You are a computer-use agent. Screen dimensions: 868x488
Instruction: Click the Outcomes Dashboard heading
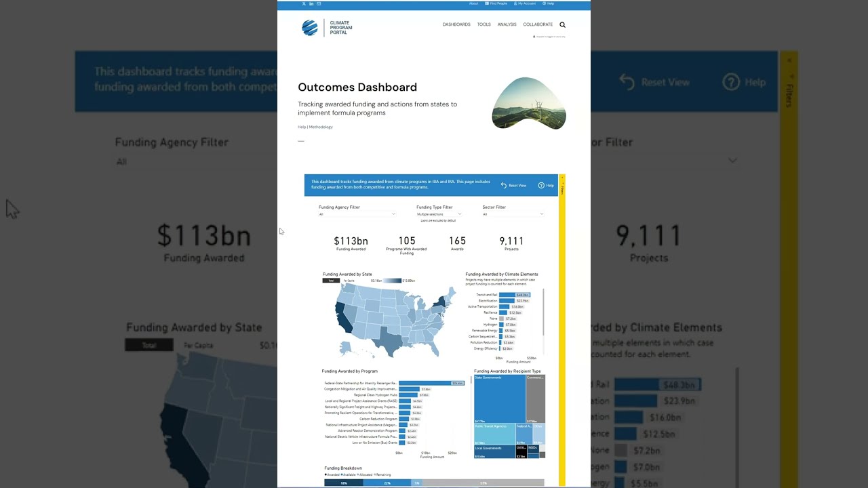(357, 87)
